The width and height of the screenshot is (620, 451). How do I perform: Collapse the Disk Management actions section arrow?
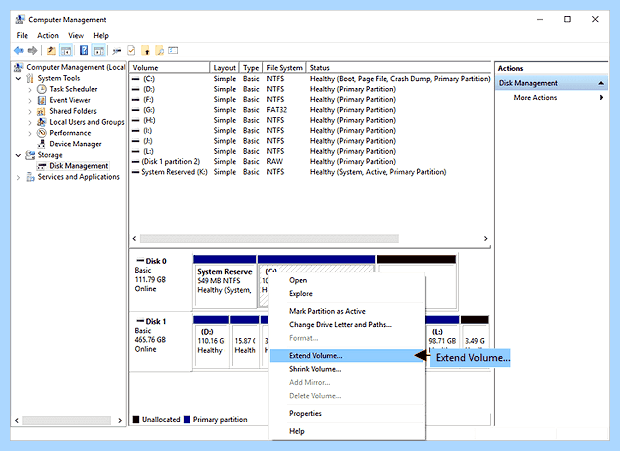click(601, 83)
